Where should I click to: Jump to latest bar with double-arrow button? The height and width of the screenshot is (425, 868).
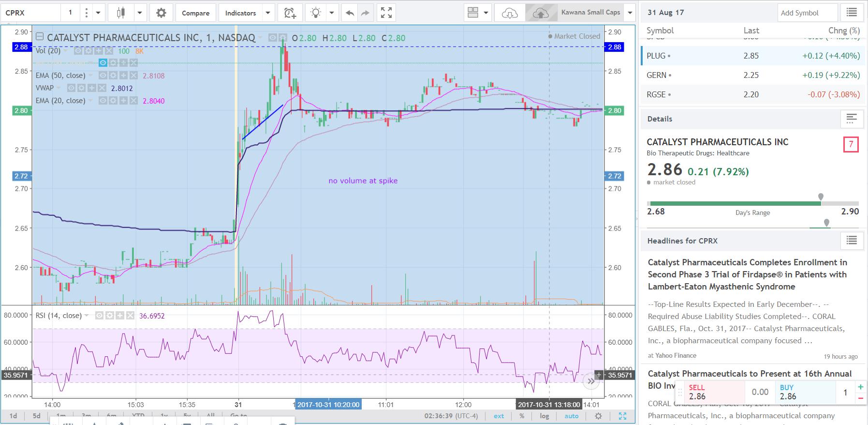591,381
